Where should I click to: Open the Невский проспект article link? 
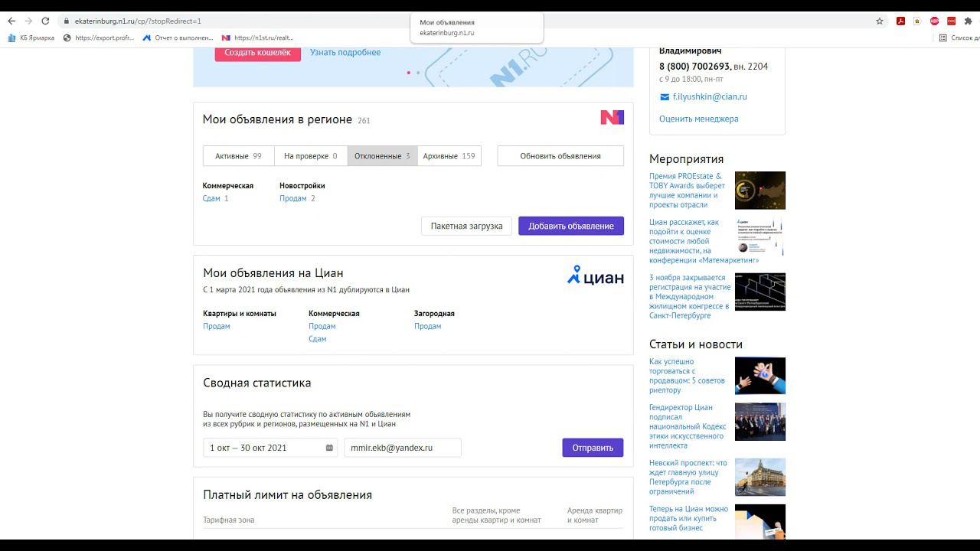pos(688,477)
